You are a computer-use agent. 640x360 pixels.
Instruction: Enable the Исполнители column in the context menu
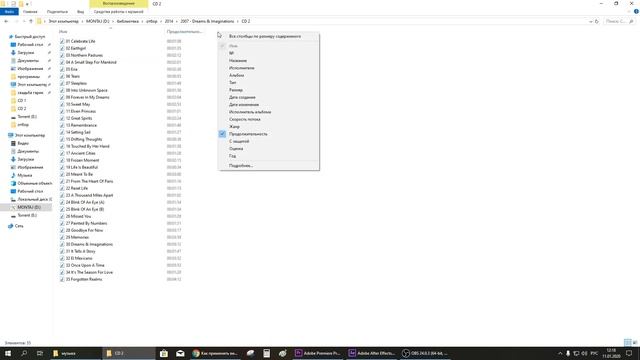pyautogui.click(x=242, y=68)
